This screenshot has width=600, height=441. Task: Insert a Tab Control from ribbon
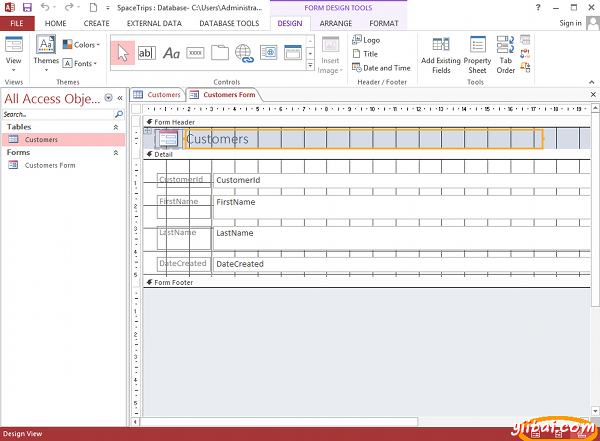click(219, 53)
